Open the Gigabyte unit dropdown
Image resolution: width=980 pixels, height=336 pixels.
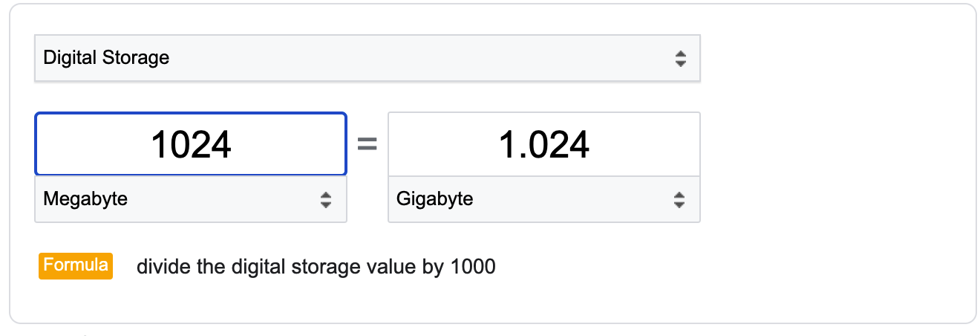(x=544, y=199)
